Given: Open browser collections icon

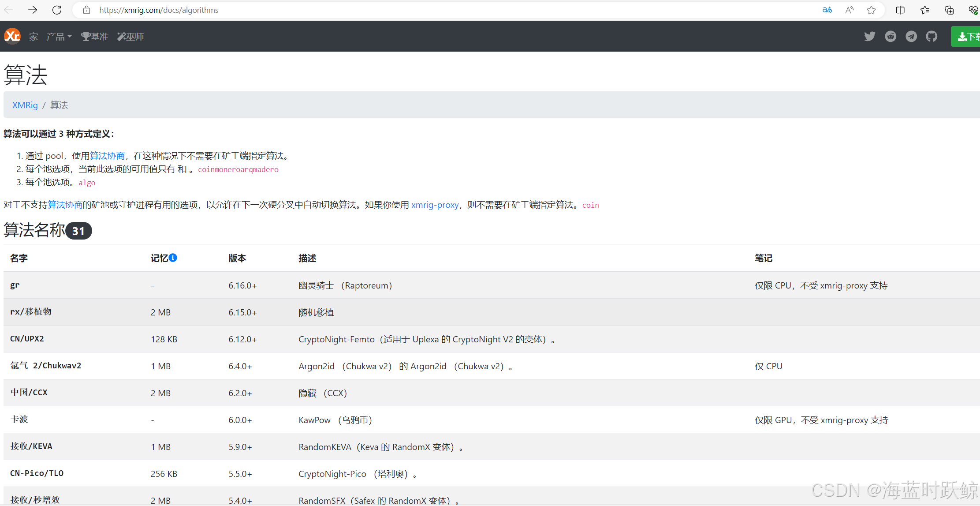Looking at the screenshot, I should point(949,10).
